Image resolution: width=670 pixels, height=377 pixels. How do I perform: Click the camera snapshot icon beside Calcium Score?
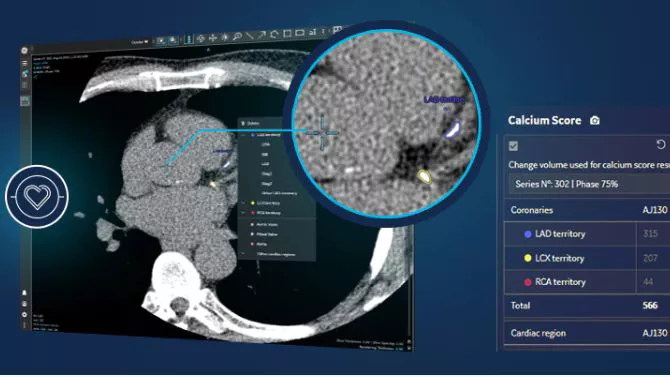coord(594,121)
